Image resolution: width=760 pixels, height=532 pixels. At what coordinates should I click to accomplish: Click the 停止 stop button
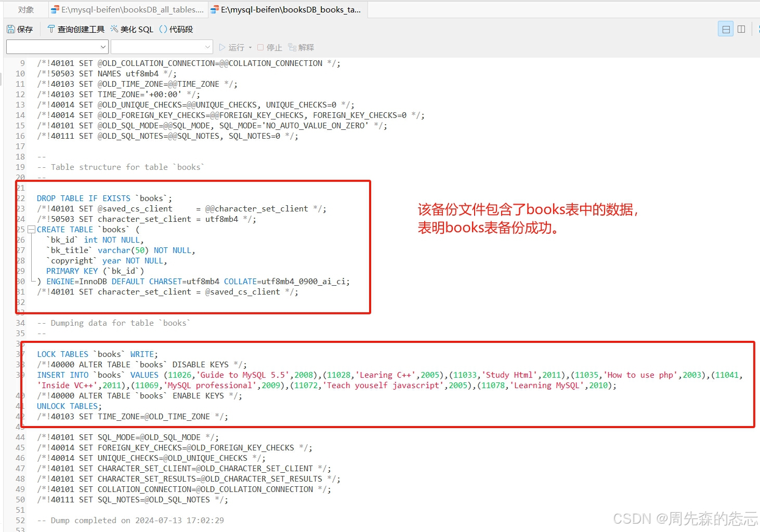(270, 47)
